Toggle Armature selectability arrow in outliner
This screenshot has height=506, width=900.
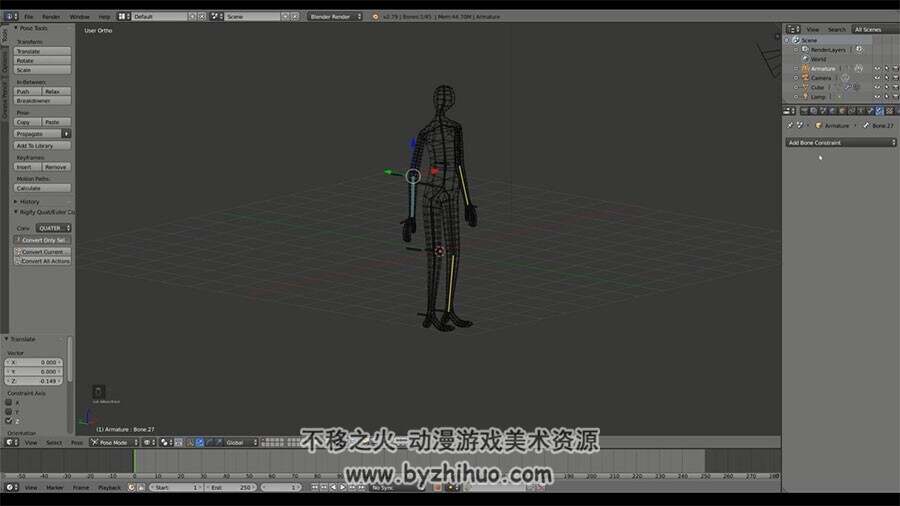(886, 68)
